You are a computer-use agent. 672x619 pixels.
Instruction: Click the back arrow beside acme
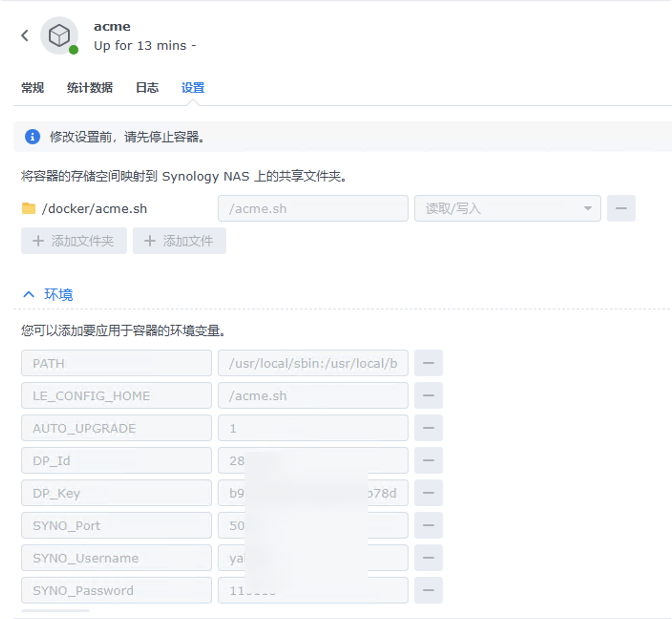(25, 35)
